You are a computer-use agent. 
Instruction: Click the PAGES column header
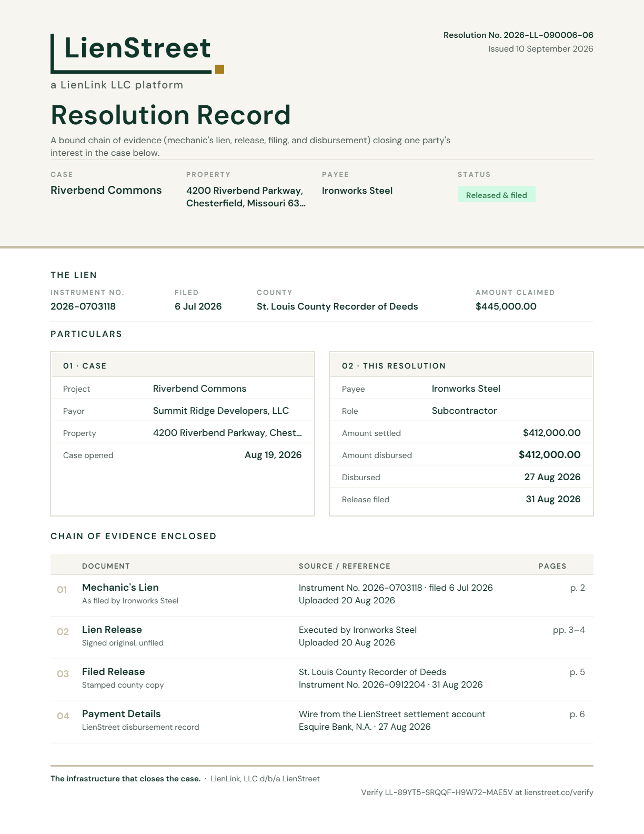(x=552, y=566)
